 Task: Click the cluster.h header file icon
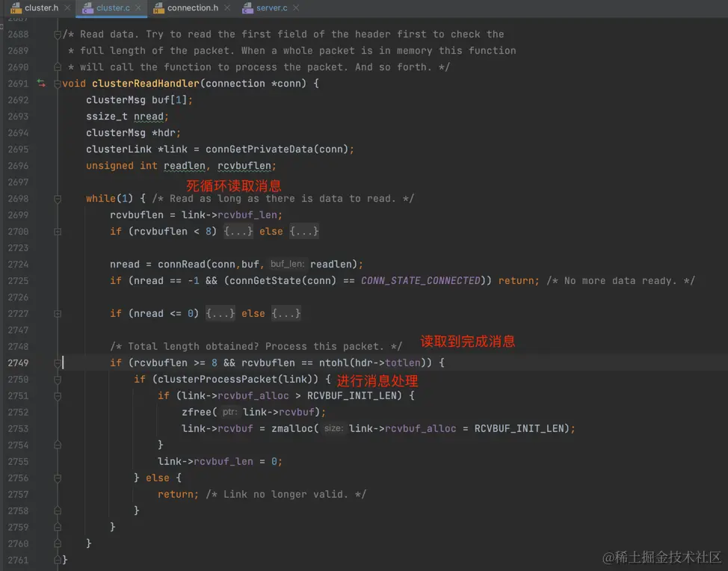click(x=16, y=8)
